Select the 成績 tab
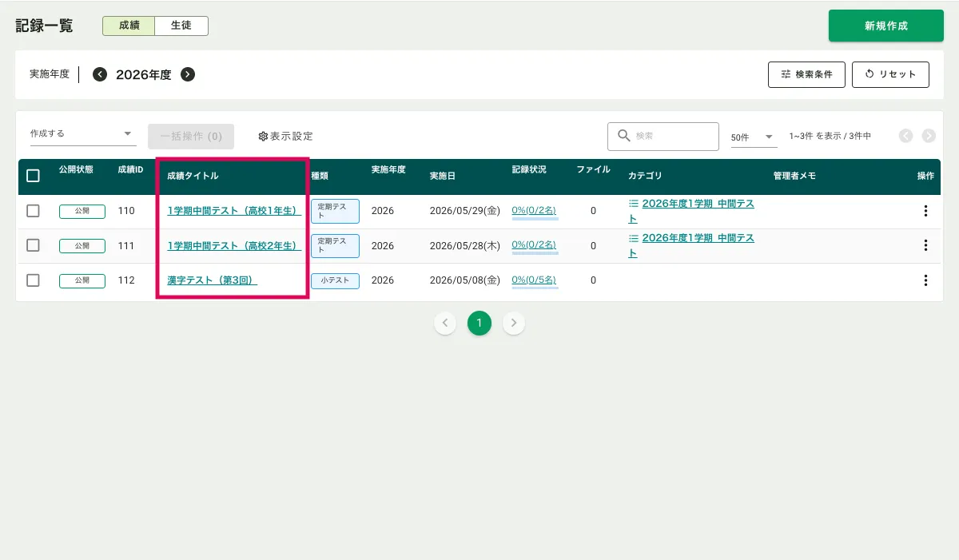 click(x=129, y=26)
